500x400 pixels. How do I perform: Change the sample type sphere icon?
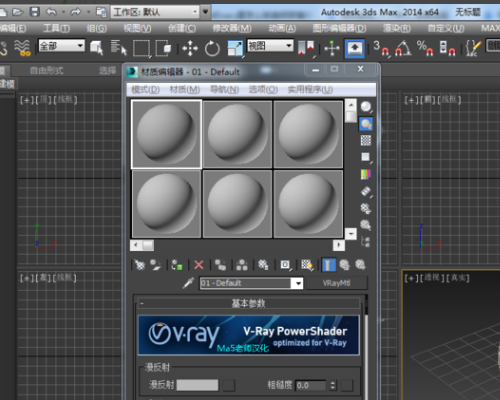(x=366, y=107)
